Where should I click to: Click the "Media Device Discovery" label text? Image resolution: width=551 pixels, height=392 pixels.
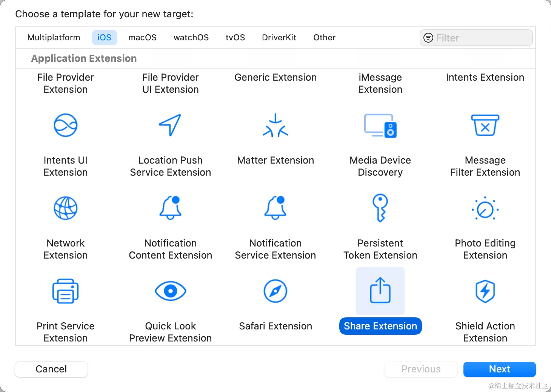tap(380, 166)
